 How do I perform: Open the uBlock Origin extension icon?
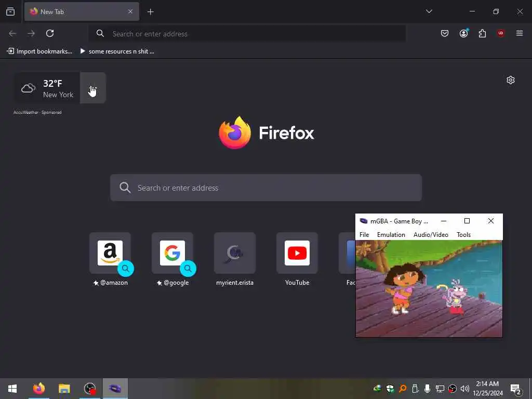[501, 33]
